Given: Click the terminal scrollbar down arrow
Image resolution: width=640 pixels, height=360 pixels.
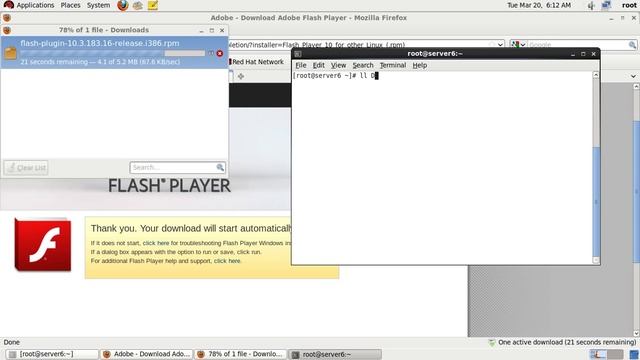Looking at the screenshot, I should 596,260.
